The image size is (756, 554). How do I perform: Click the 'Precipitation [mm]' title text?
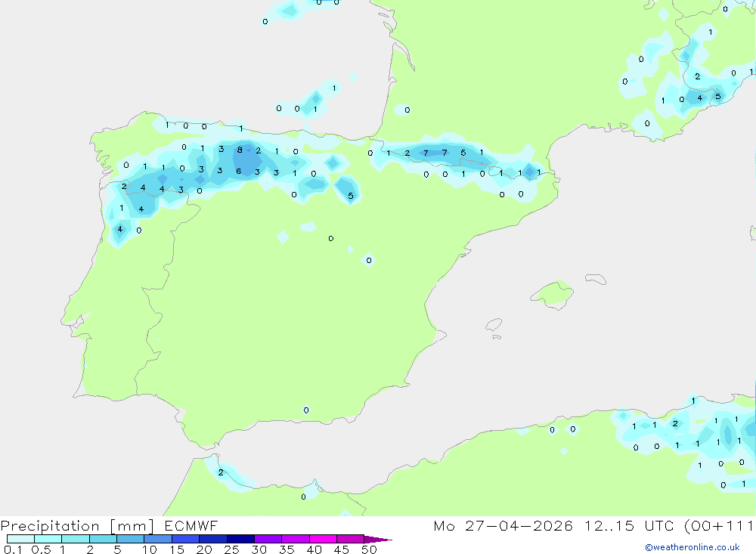point(78,526)
